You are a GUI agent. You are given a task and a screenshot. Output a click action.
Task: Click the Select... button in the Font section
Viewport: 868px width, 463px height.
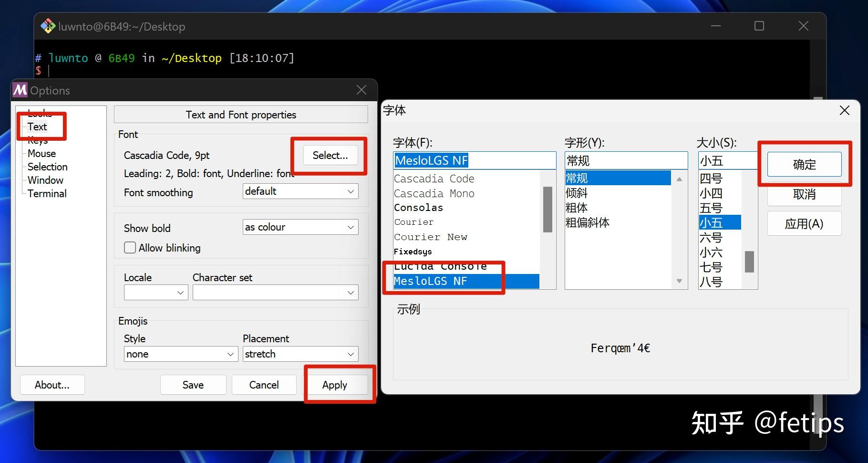[330, 155]
